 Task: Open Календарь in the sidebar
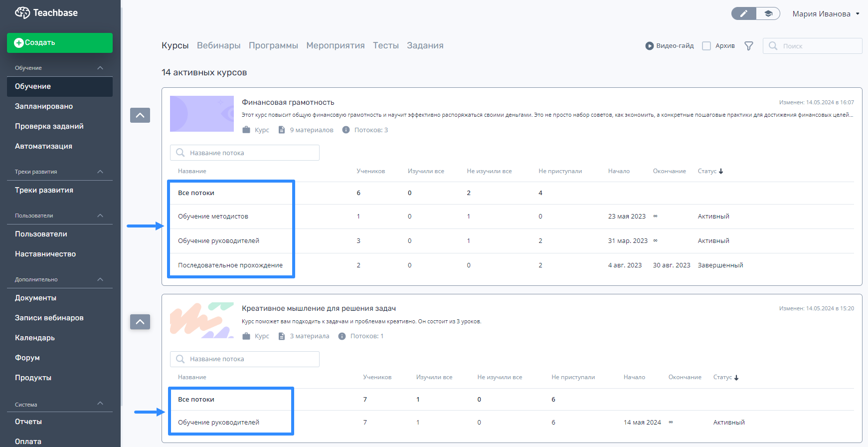point(35,338)
